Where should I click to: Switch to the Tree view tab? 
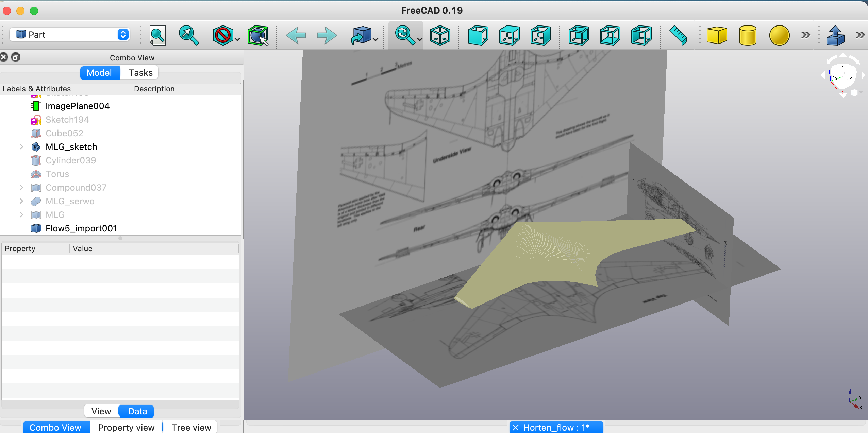coord(191,428)
